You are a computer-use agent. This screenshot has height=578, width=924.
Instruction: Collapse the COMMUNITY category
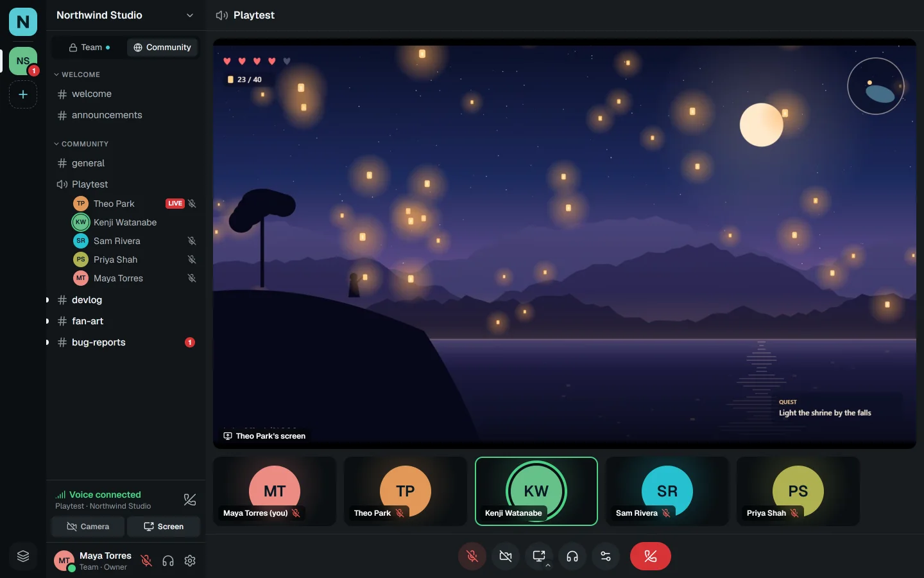pyautogui.click(x=81, y=144)
